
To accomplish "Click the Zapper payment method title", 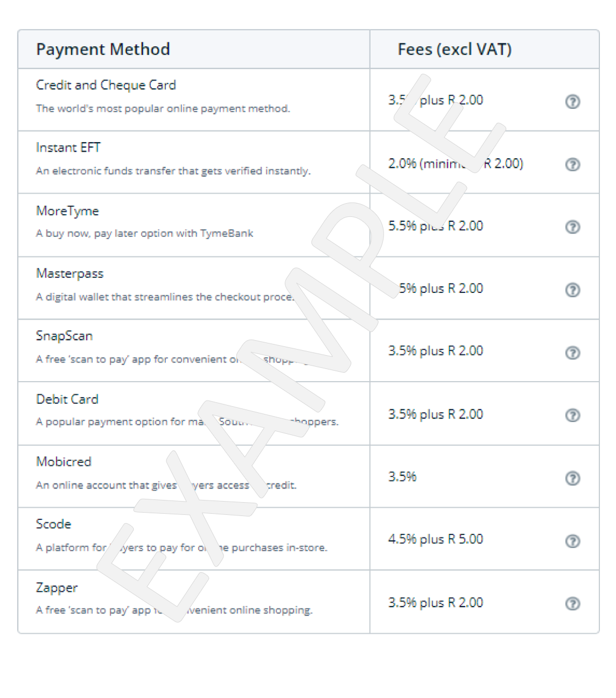I will pyautogui.click(x=57, y=588).
